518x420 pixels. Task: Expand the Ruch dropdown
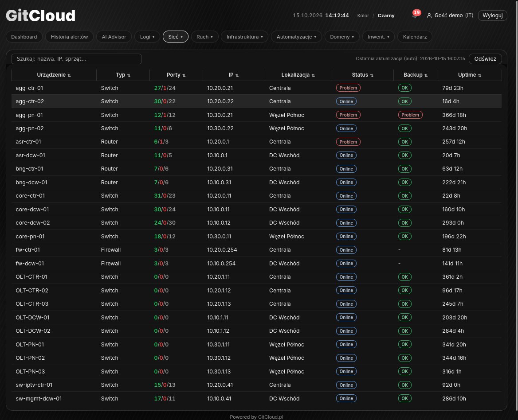204,37
